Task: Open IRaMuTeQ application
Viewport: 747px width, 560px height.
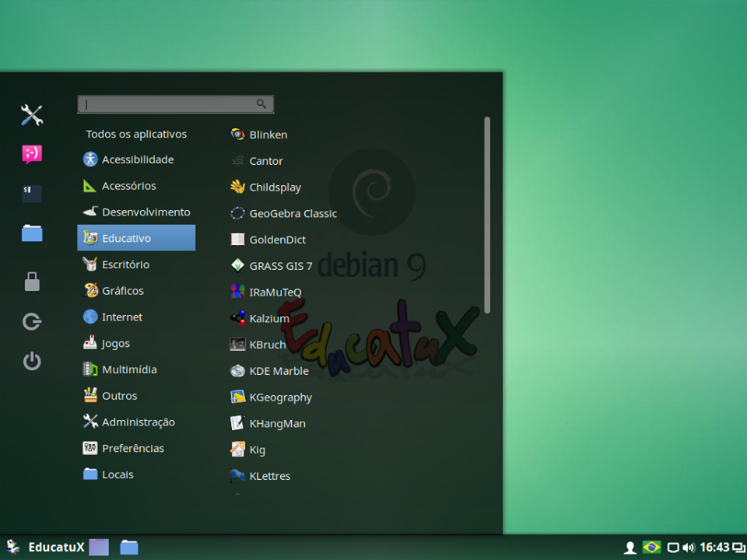Action: point(266,292)
